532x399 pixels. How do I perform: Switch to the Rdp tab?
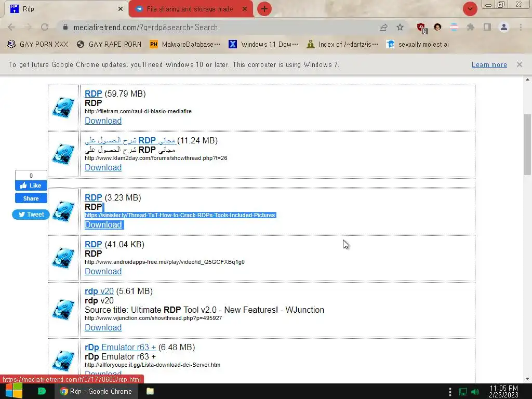pos(66,9)
